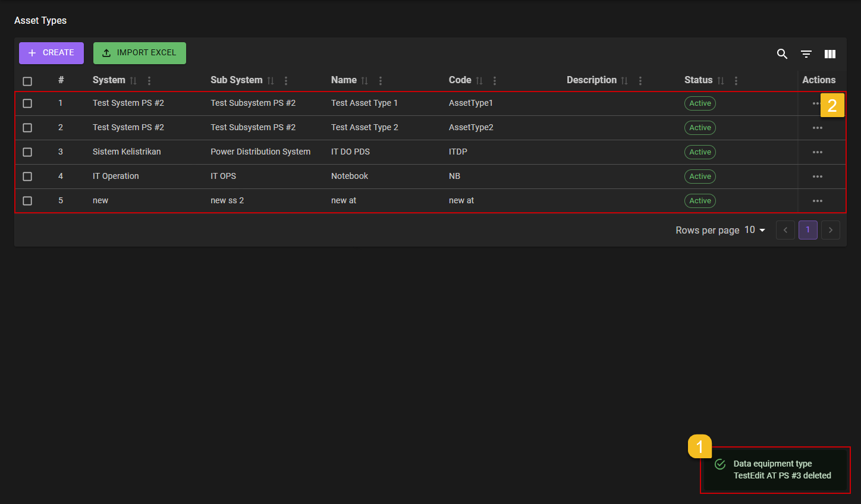Open the column visibility icon
Viewport: 861px width, 504px height.
(x=830, y=54)
